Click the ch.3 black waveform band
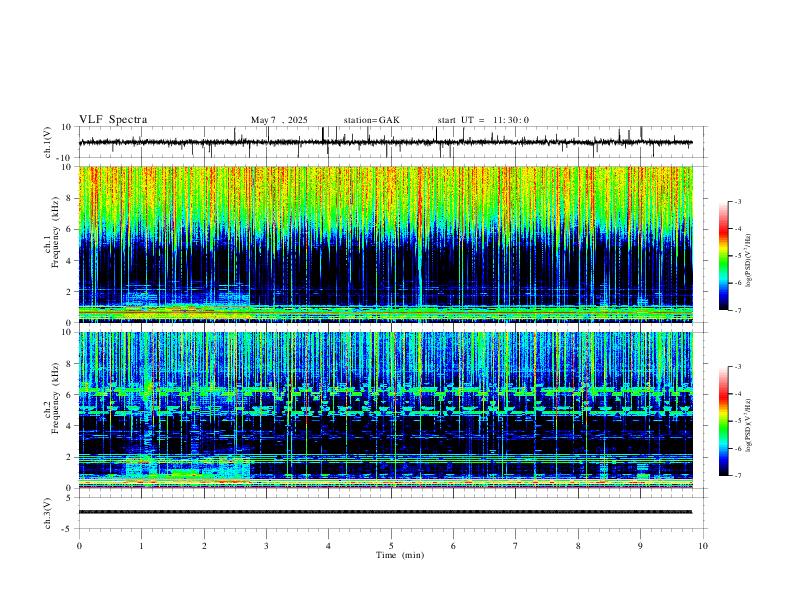Viewport: 792px width, 612px height. (385, 512)
